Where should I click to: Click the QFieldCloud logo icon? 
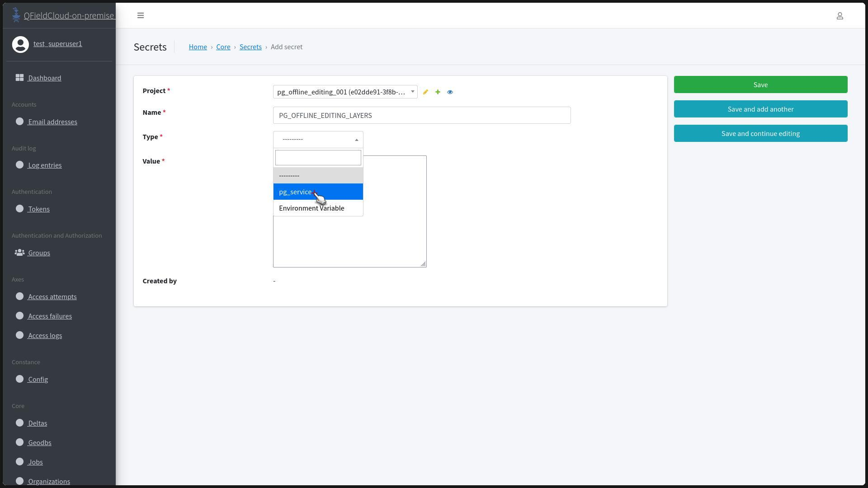[16, 15]
